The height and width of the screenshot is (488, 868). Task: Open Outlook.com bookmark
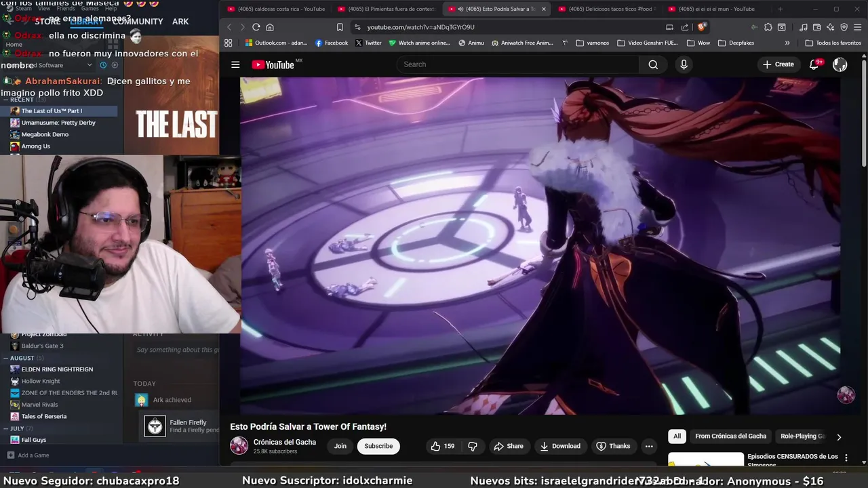click(276, 43)
